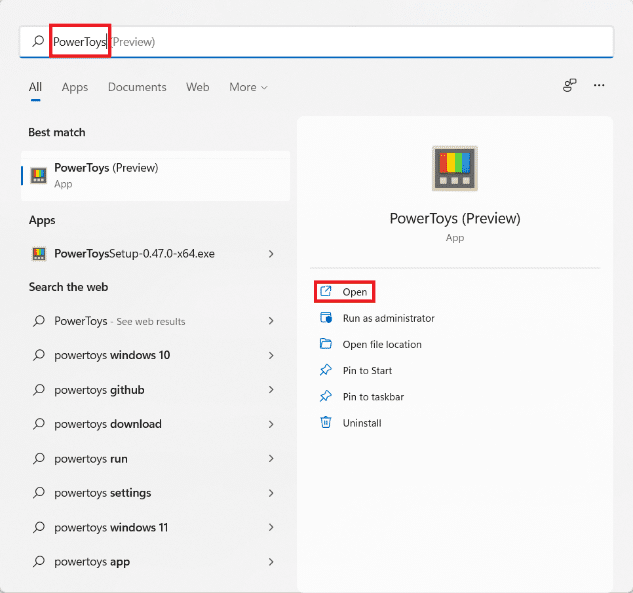Image resolution: width=633 pixels, height=593 pixels.
Task: Choose Pin to taskbar
Action: click(362, 397)
